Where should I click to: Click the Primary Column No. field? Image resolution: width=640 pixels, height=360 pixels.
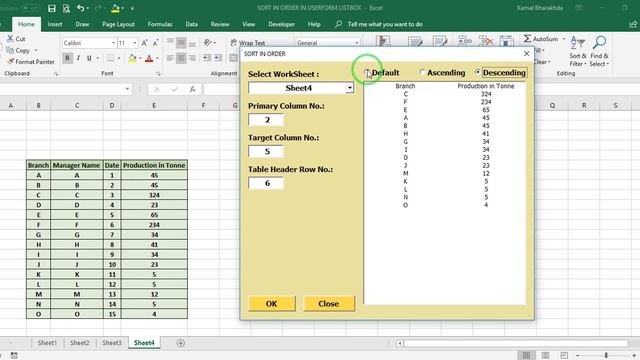click(266, 120)
